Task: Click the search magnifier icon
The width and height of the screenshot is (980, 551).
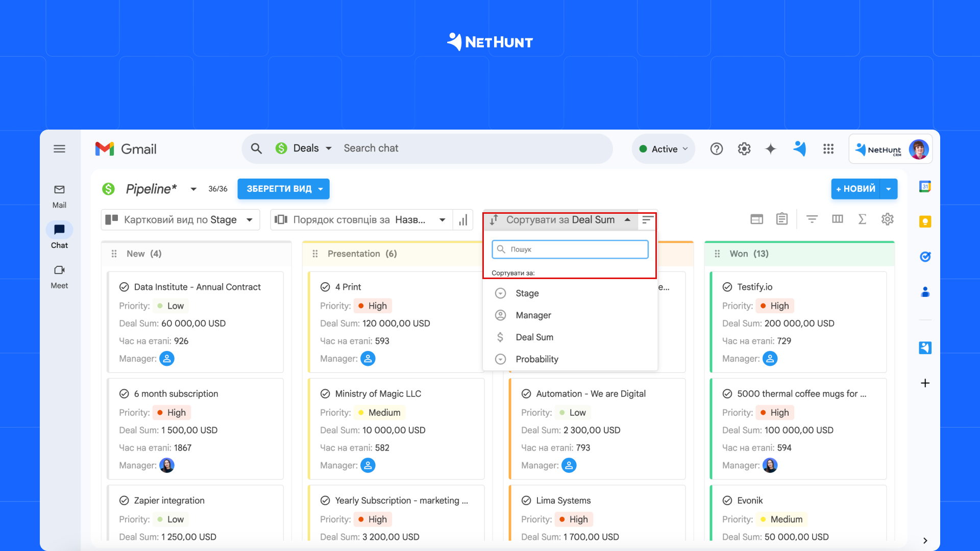Action: coord(256,148)
